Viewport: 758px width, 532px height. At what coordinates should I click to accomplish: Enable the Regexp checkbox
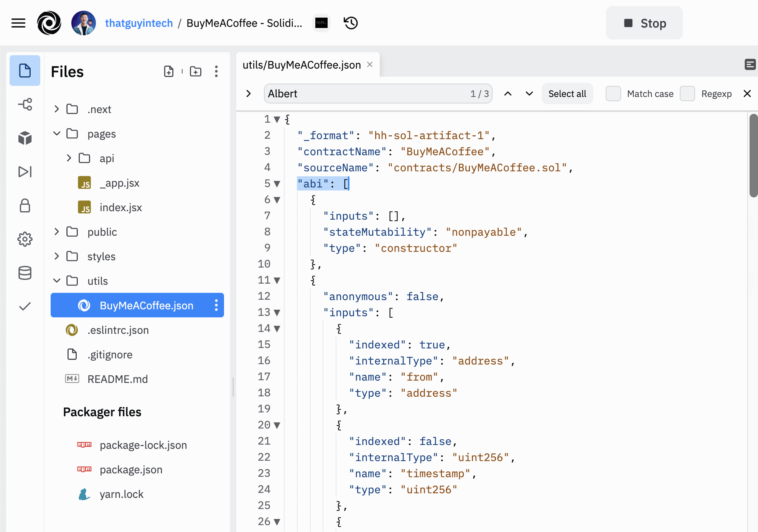(687, 94)
